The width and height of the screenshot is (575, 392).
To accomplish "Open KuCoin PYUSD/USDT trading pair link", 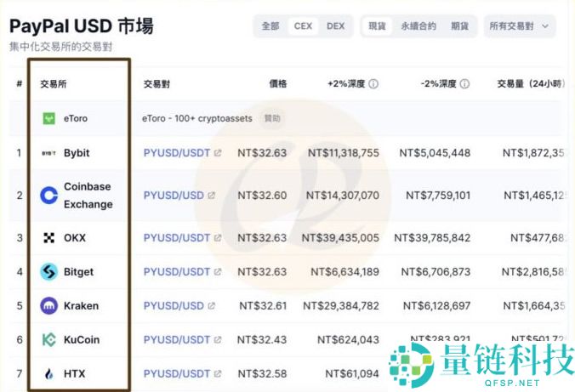I will click(x=177, y=340).
